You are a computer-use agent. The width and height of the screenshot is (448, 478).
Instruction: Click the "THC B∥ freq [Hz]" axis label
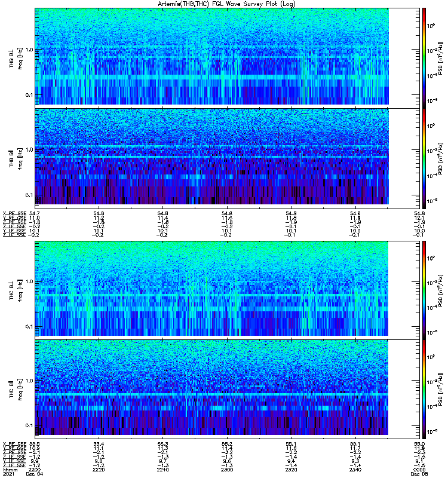click(x=16, y=390)
